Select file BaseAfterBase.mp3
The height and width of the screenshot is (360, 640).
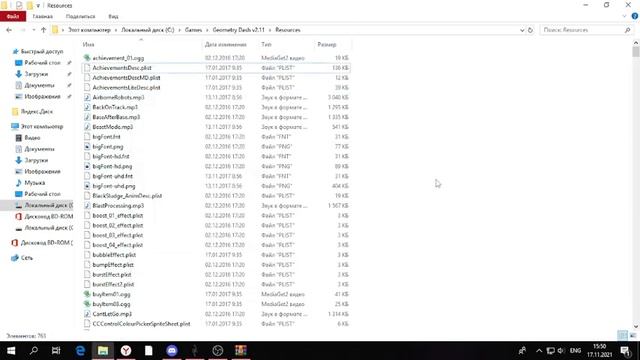point(116,117)
